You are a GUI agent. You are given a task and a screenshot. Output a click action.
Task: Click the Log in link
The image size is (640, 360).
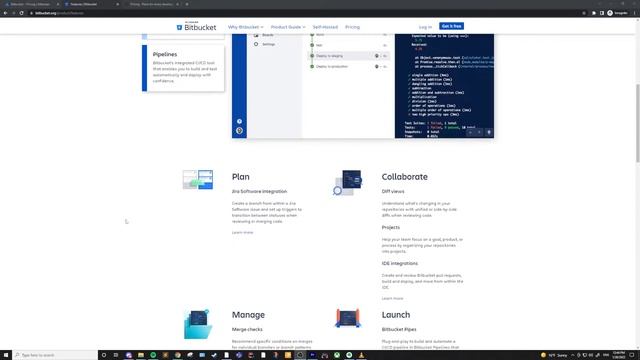[x=425, y=27]
